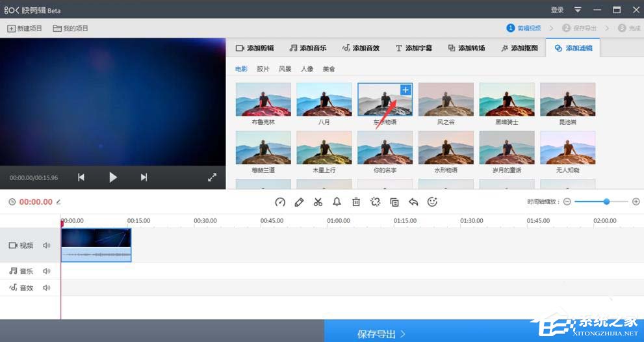The image size is (644, 342).
Task: Select the 添加滤镜 tab
Action: click(x=573, y=48)
